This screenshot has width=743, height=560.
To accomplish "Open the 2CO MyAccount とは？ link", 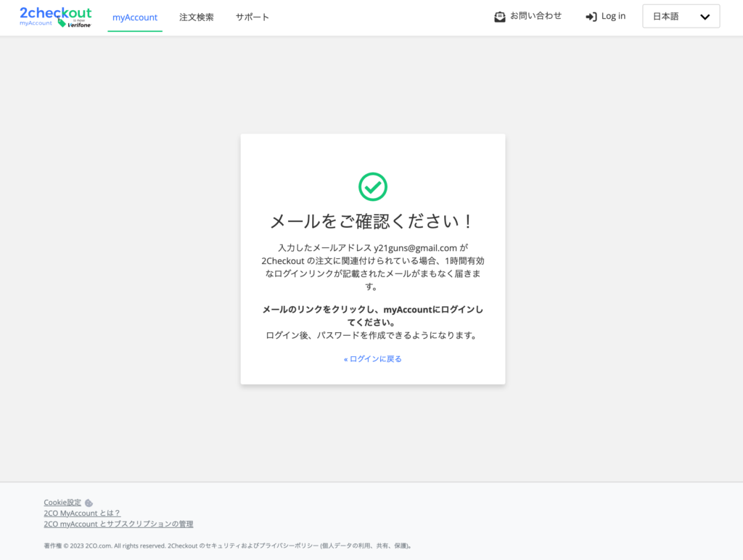I will [82, 513].
